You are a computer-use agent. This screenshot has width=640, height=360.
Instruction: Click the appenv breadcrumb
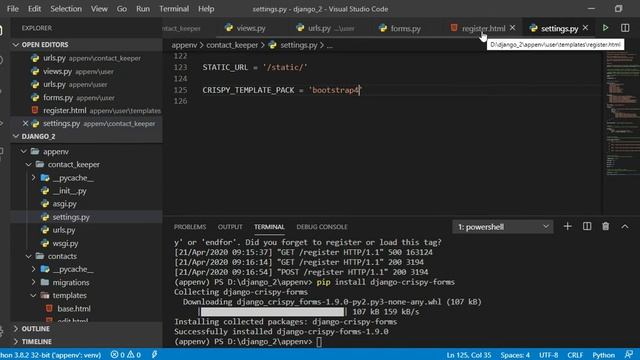click(x=184, y=45)
